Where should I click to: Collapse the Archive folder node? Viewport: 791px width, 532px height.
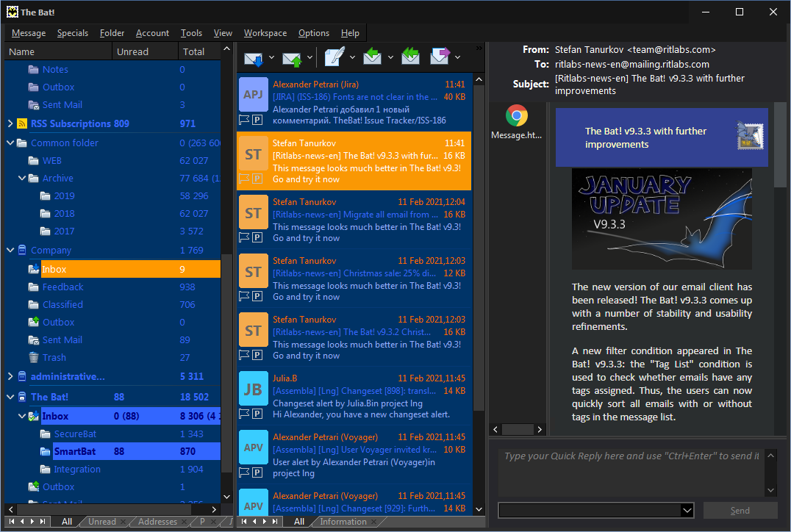pos(22,178)
